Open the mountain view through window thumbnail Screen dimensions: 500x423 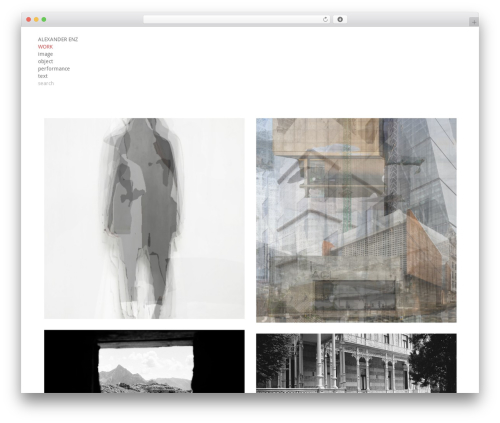[144, 361]
